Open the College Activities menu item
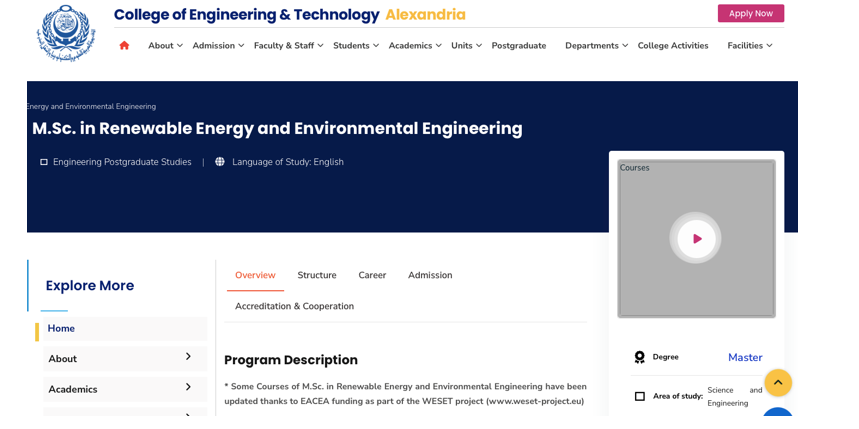 [x=672, y=45]
